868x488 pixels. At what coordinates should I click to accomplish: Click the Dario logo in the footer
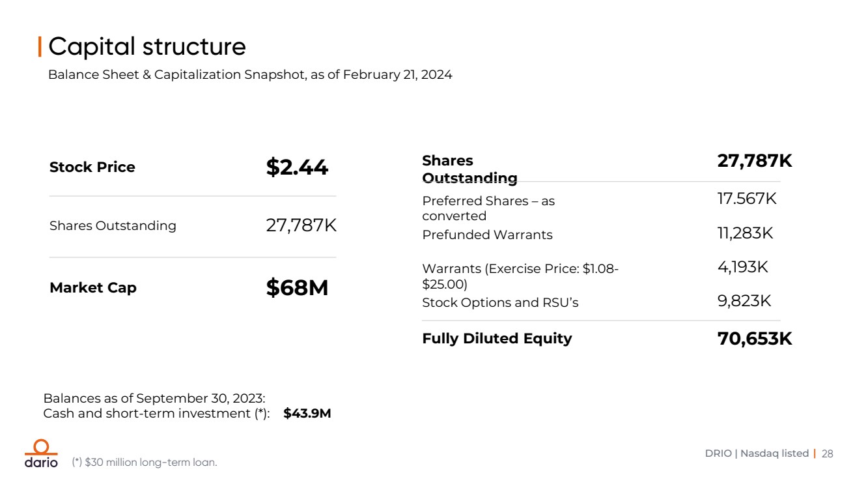(x=41, y=453)
